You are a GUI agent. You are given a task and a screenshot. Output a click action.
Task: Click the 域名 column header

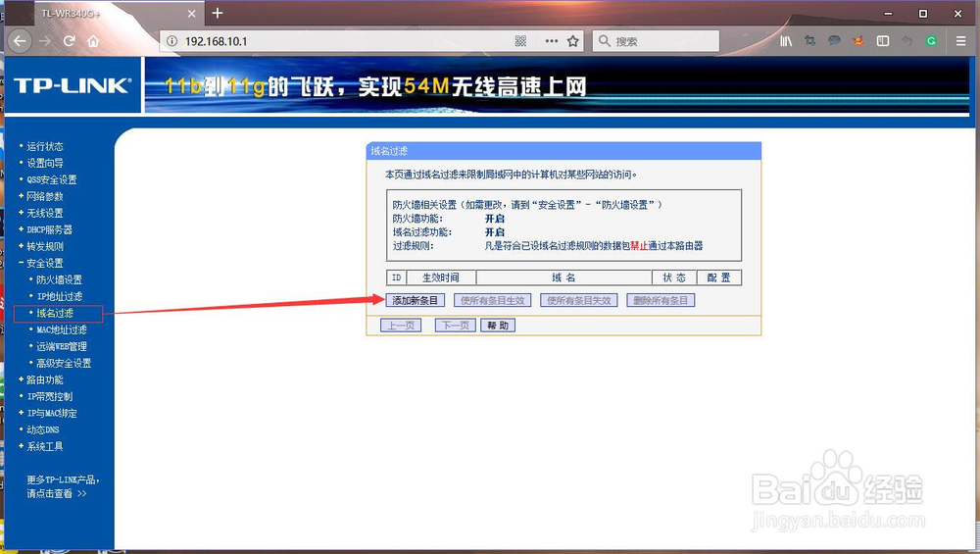tap(563, 277)
